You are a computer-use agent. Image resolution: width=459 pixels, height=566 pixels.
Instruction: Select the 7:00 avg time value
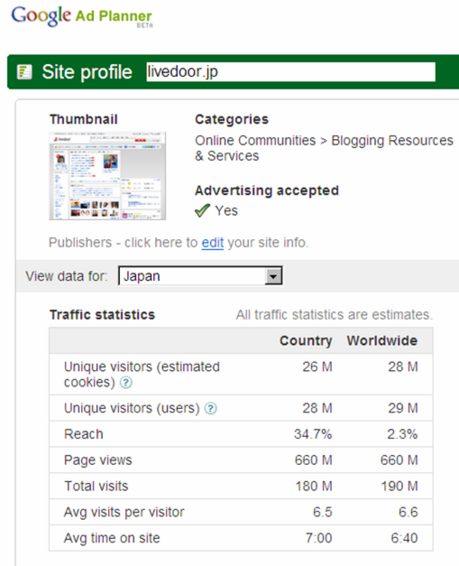[319, 538]
